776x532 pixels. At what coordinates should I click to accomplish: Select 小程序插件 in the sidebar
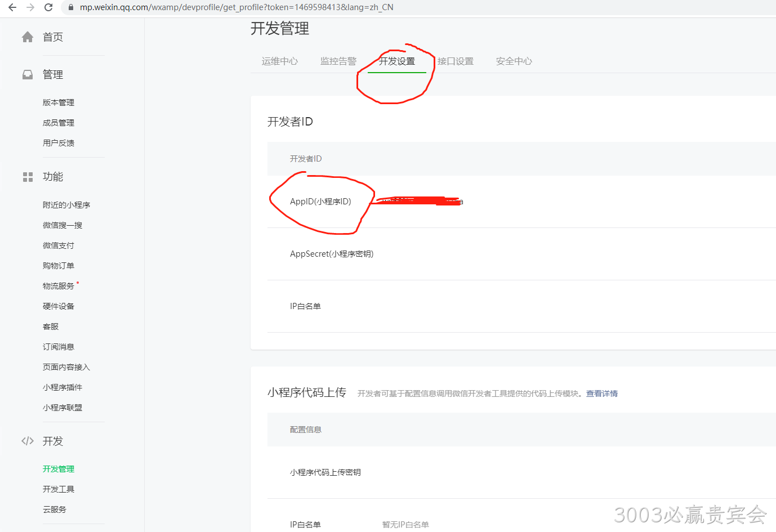click(63, 387)
